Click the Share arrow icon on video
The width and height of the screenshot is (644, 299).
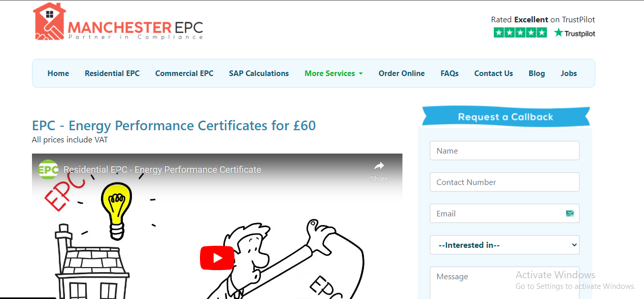point(379,166)
